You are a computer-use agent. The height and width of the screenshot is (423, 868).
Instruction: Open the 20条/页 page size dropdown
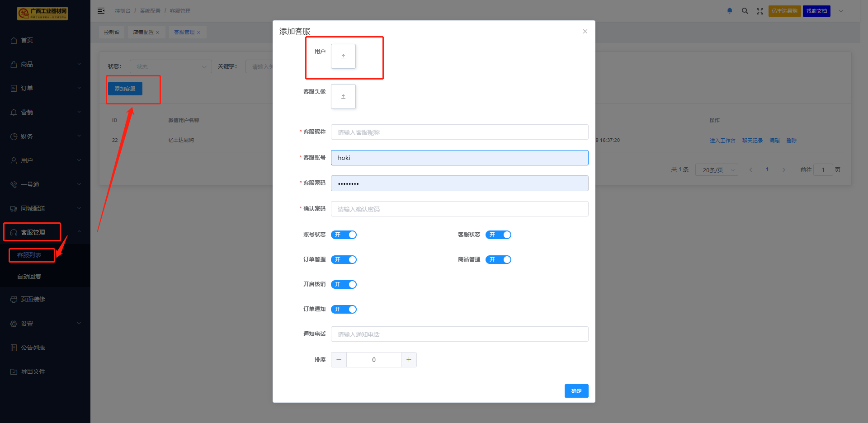tap(717, 170)
